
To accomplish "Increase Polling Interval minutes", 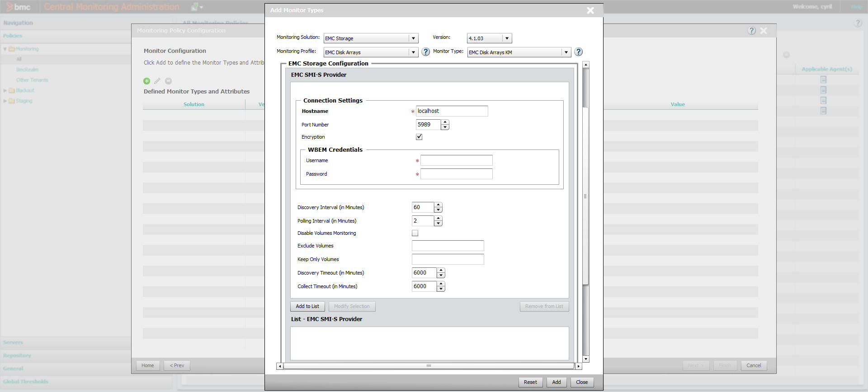I will [438, 219].
